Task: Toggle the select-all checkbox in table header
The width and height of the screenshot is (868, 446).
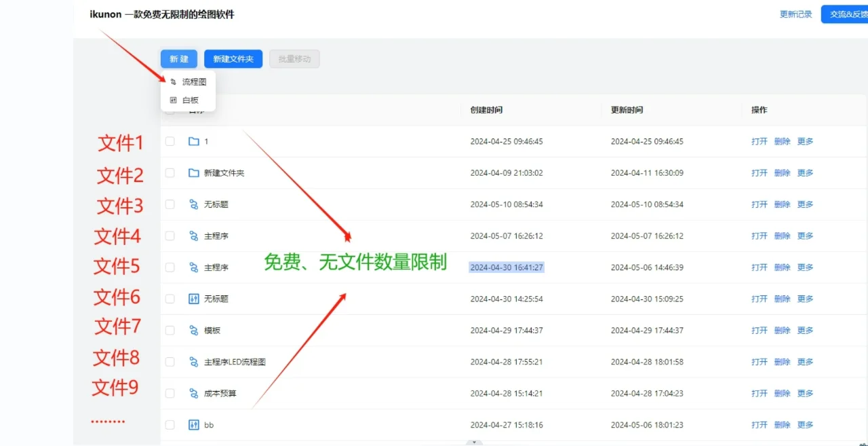Action: point(170,110)
